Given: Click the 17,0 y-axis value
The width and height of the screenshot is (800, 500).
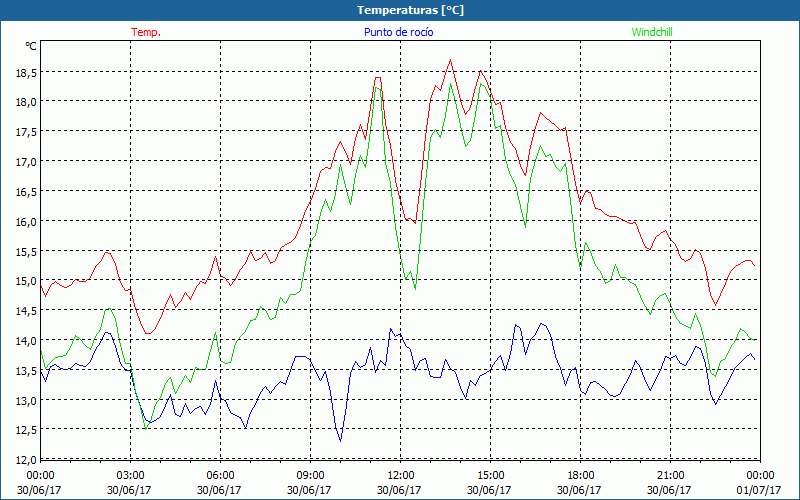Looking at the screenshot, I should pyautogui.click(x=26, y=162).
